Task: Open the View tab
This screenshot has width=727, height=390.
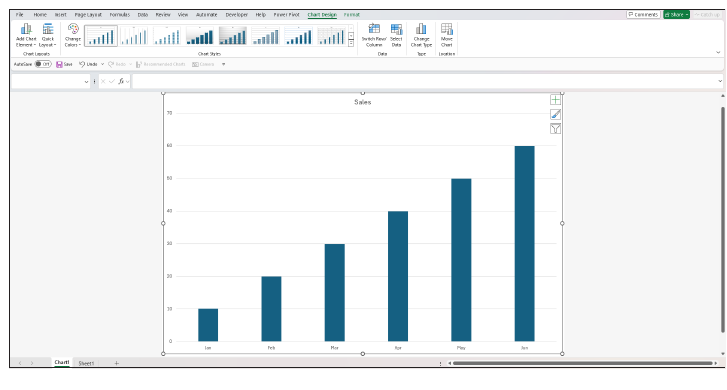Action: coord(183,15)
